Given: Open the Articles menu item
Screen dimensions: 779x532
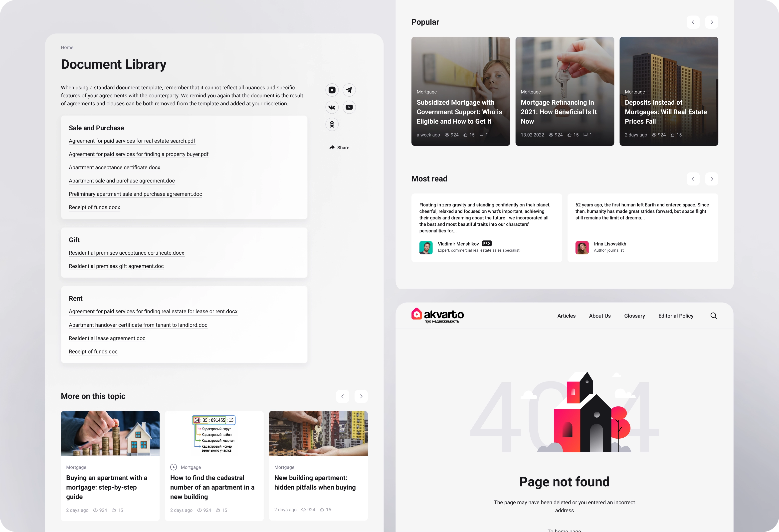Looking at the screenshot, I should (x=566, y=316).
